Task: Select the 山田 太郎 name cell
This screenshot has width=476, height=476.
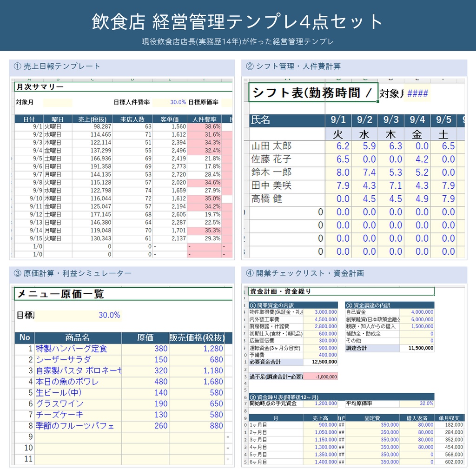Action: (x=287, y=146)
